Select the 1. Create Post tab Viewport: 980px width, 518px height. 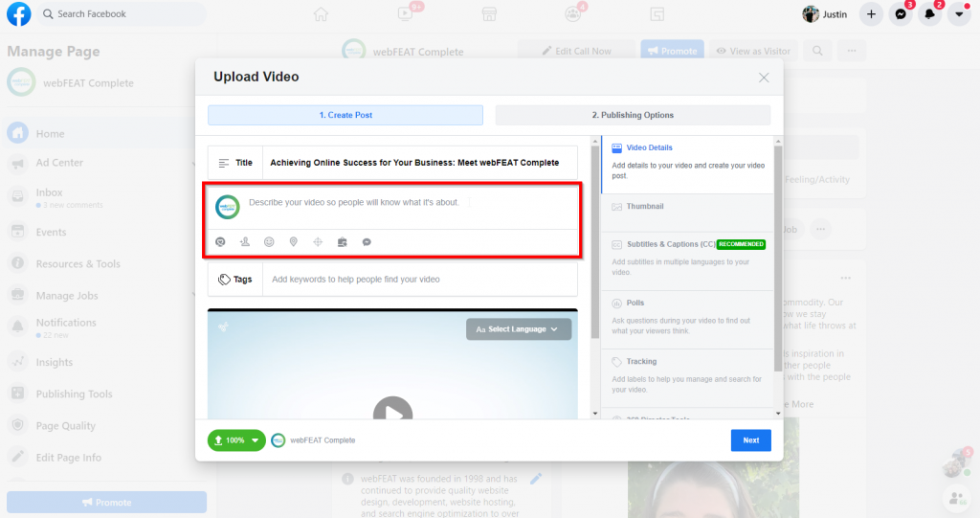click(x=345, y=115)
